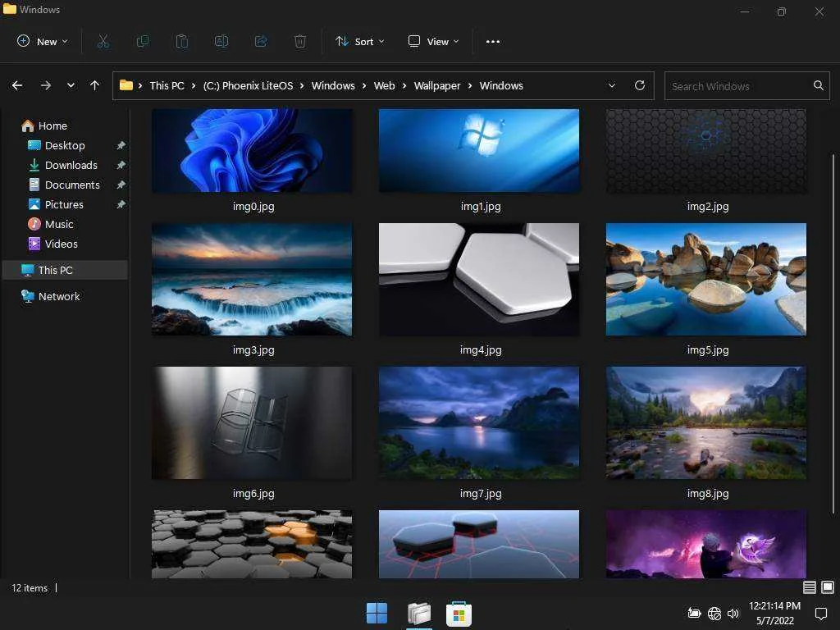Image resolution: width=840 pixels, height=630 pixels.
Task: Click the network globe tray icon
Action: click(714, 613)
